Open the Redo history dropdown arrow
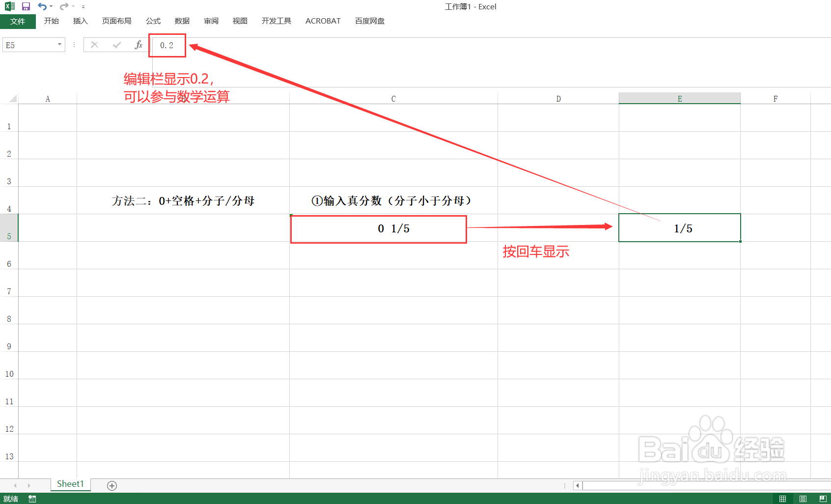The width and height of the screenshot is (831, 504). point(73,6)
